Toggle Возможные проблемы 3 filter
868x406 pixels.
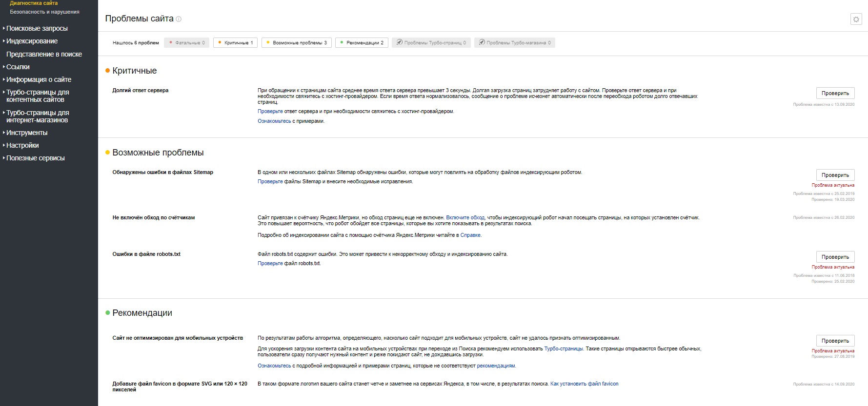(297, 43)
